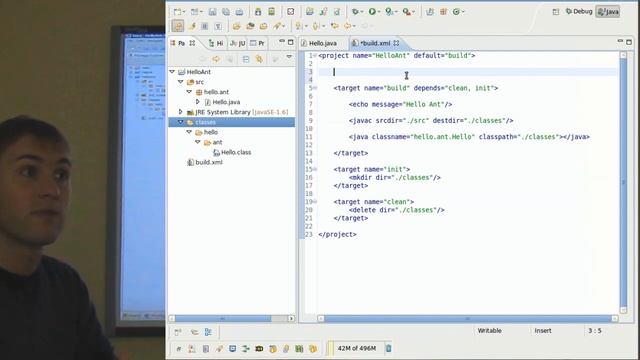Toggle block selection mode button
This screenshot has width=640, height=360.
pyautogui.click(x=205, y=26)
